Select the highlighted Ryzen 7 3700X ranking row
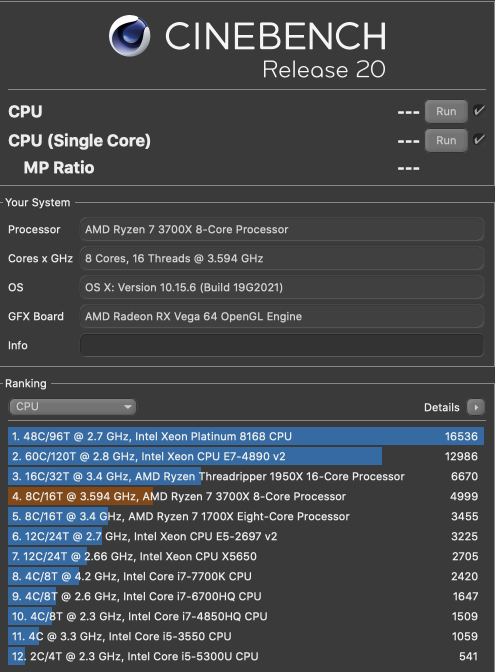Viewport: 495px width, 672px height. click(x=246, y=496)
